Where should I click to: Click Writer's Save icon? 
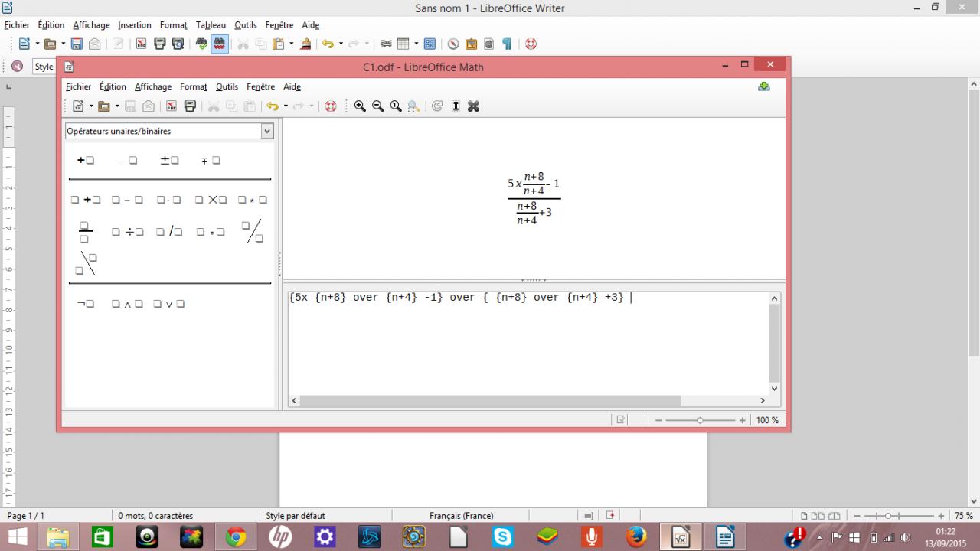[x=77, y=44]
